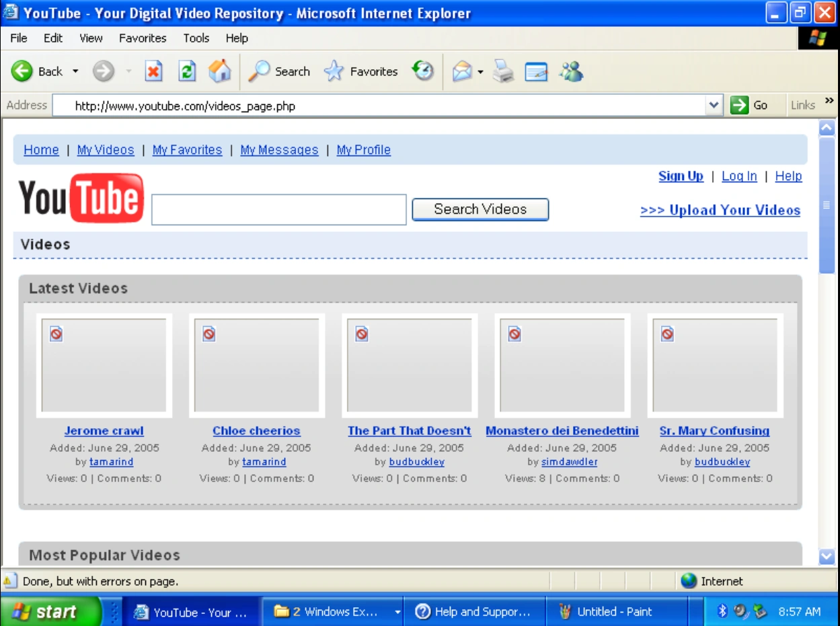The image size is (840, 626).
Task: Go to the Home page icon
Action: click(219, 71)
